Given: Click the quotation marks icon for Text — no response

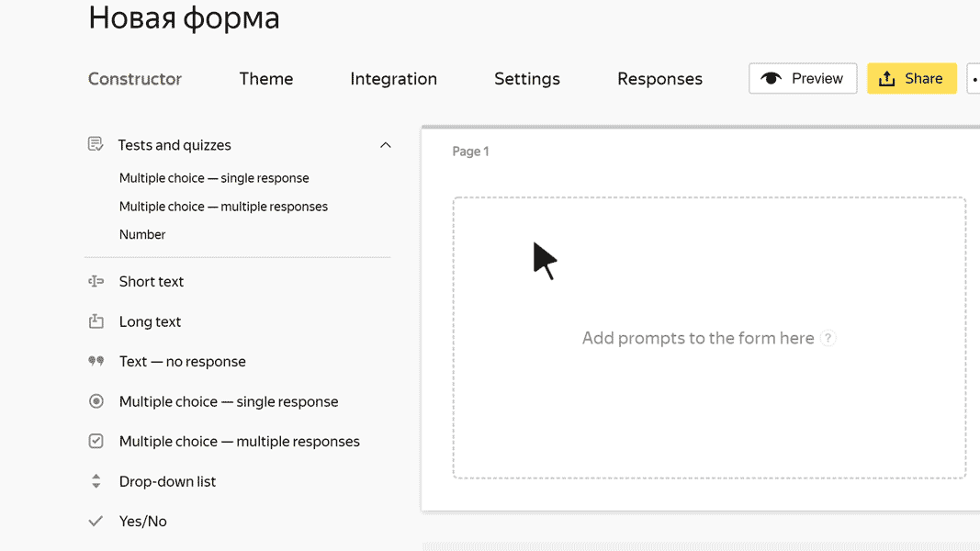Looking at the screenshot, I should tap(96, 361).
